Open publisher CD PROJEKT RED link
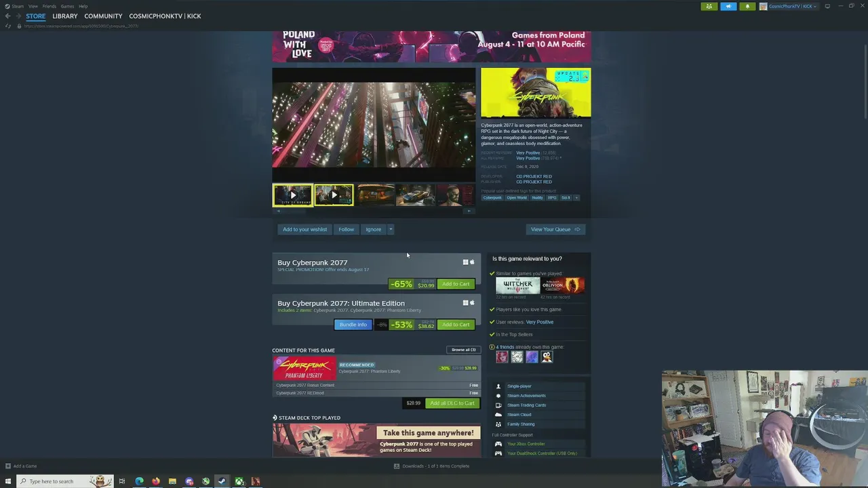The height and width of the screenshot is (488, 868). (x=534, y=182)
